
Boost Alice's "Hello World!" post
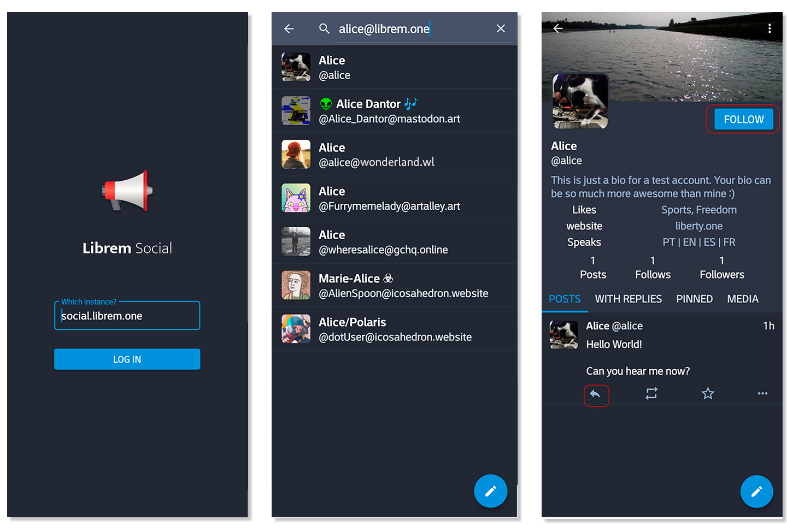tap(651, 394)
